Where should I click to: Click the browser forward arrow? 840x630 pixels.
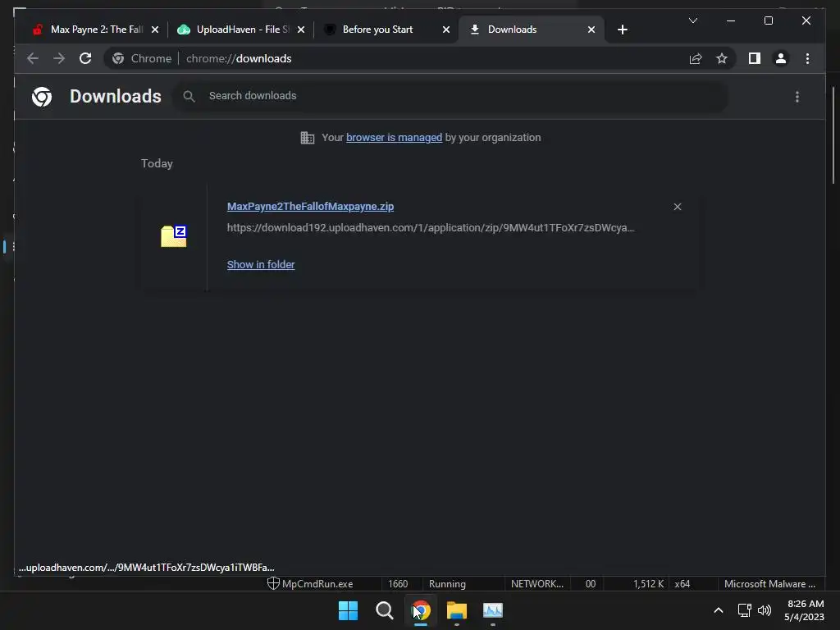click(x=59, y=58)
